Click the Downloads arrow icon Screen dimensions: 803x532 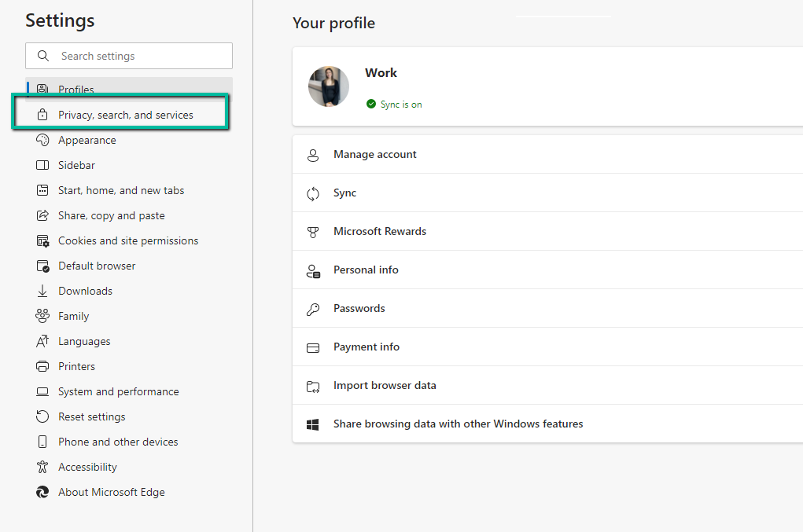point(42,291)
